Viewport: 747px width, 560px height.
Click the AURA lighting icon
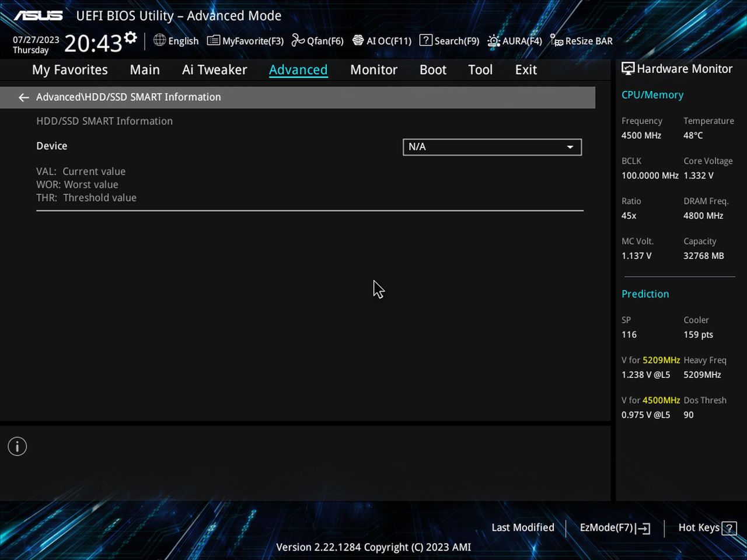494,40
